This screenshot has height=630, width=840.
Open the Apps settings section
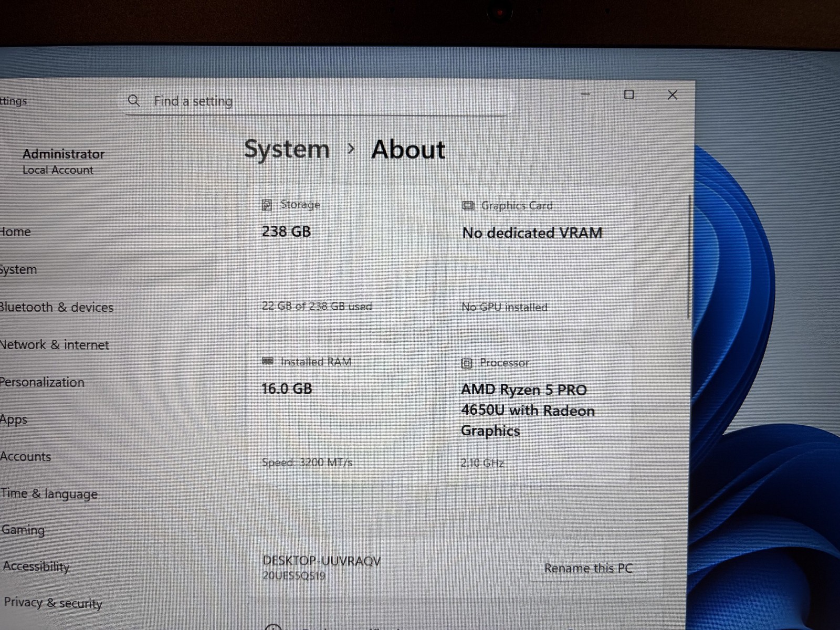[x=14, y=420]
